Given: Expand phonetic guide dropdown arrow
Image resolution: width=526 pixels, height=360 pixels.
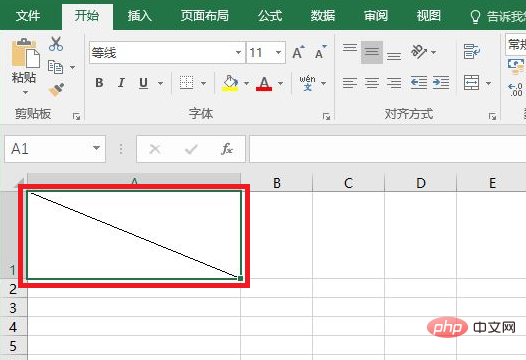Looking at the screenshot, I should (x=323, y=83).
